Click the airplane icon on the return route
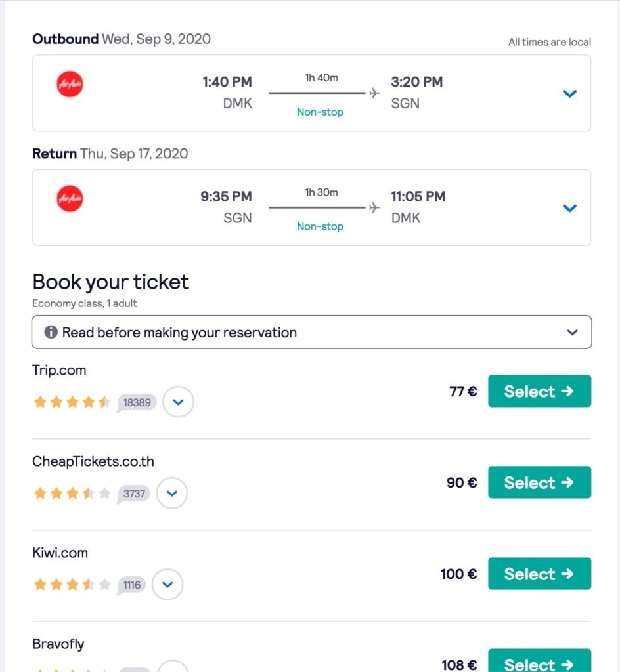 pos(373,208)
